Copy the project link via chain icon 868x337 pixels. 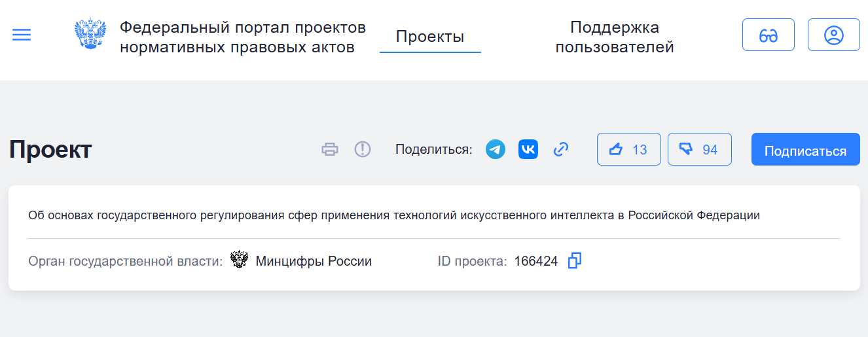point(560,150)
